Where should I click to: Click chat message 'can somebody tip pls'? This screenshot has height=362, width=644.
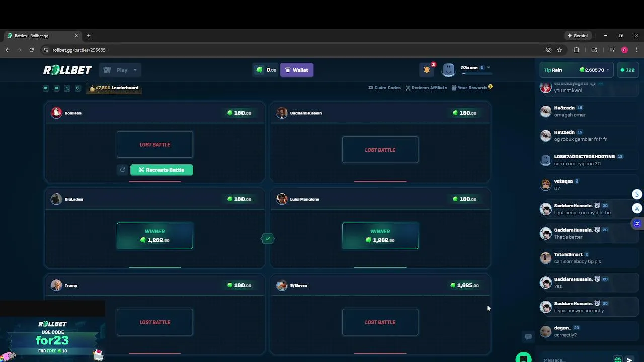click(577, 261)
